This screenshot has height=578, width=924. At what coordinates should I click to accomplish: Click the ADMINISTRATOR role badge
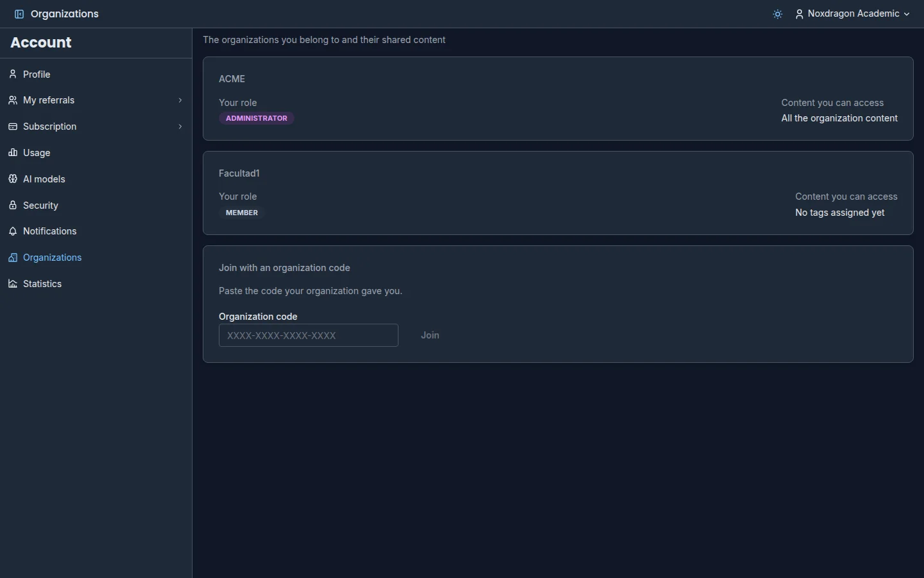tap(257, 118)
